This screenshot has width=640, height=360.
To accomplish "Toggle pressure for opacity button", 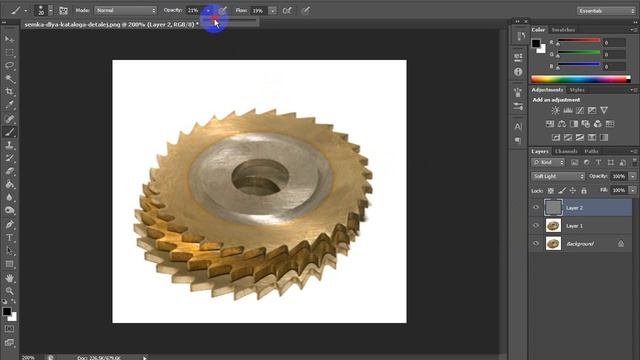I will point(222,11).
